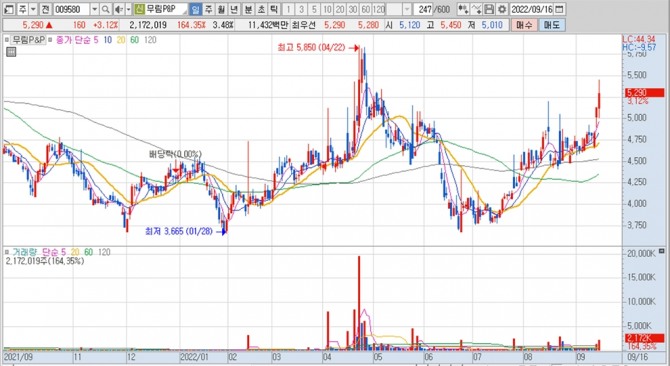Open the calendar date picker icon
Viewport: 670px width, 366px height.
click(x=559, y=9)
